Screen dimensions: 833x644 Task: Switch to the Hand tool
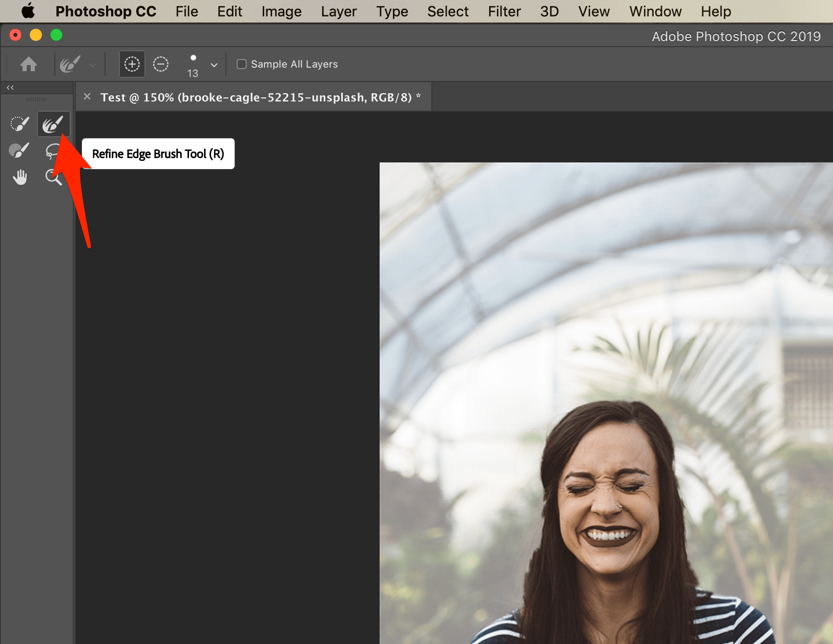[19, 177]
